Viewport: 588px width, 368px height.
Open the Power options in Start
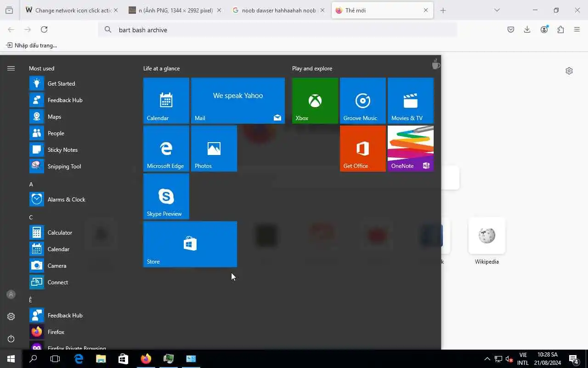[11, 339]
